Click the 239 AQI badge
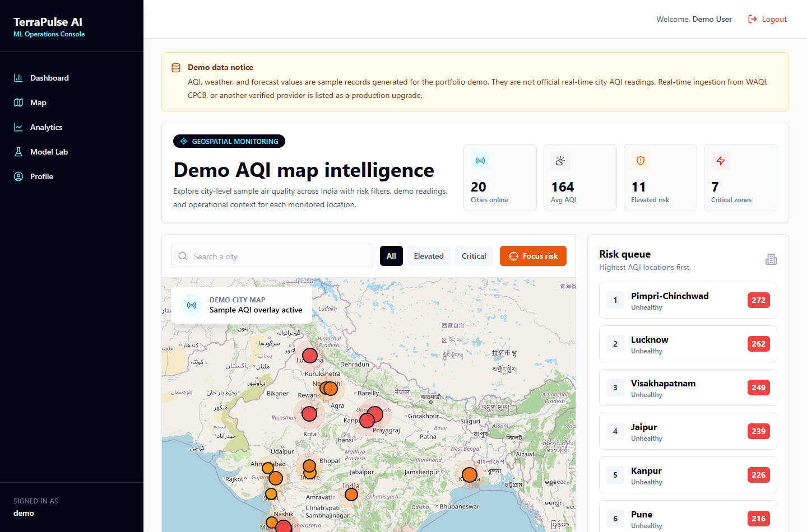The width and height of the screenshot is (807, 532). pos(759,431)
